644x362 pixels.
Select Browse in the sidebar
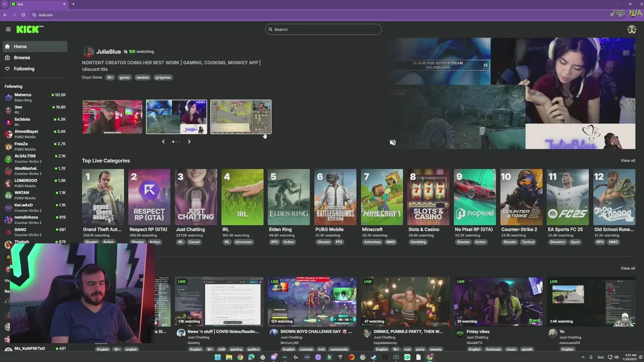coord(35,57)
